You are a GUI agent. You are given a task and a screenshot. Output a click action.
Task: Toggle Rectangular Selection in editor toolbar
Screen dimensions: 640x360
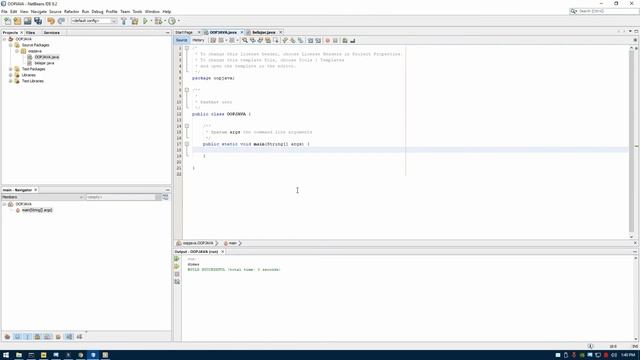[276, 40]
